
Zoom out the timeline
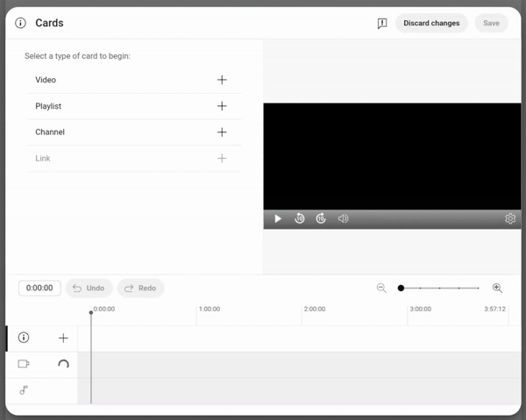click(381, 288)
